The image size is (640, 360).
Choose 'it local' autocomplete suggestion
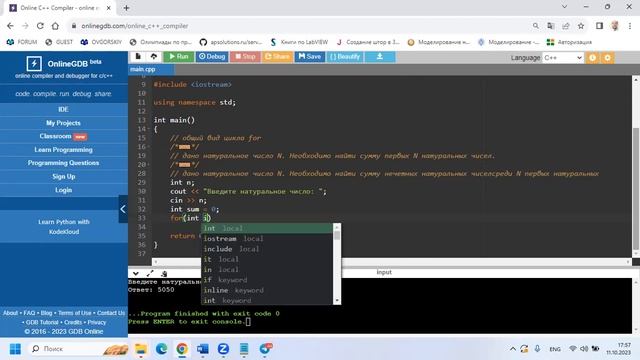267,259
